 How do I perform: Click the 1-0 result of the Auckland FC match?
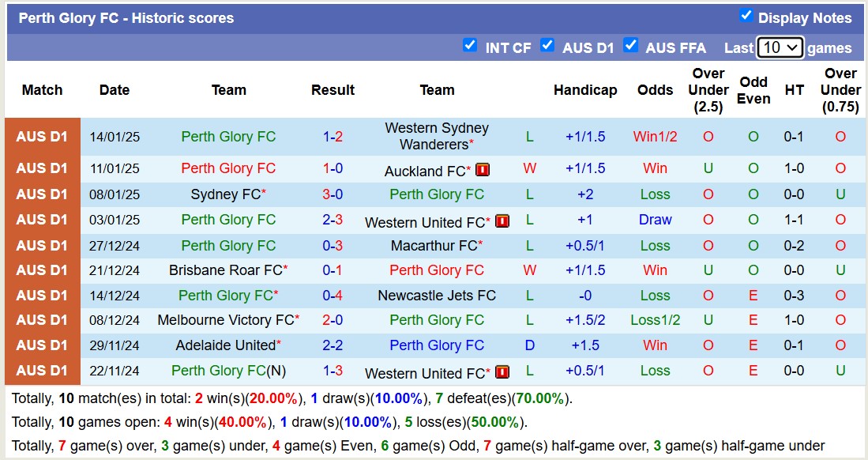333,168
